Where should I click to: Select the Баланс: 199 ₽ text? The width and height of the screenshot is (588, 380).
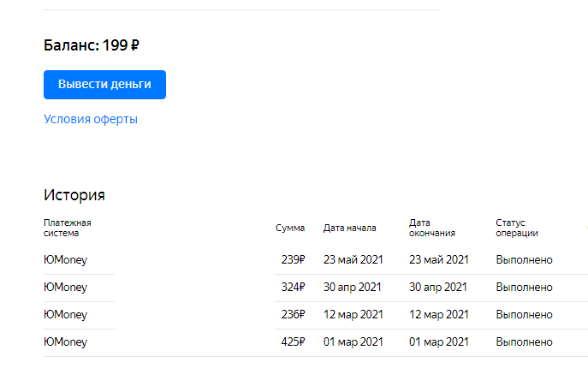coord(91,45)
